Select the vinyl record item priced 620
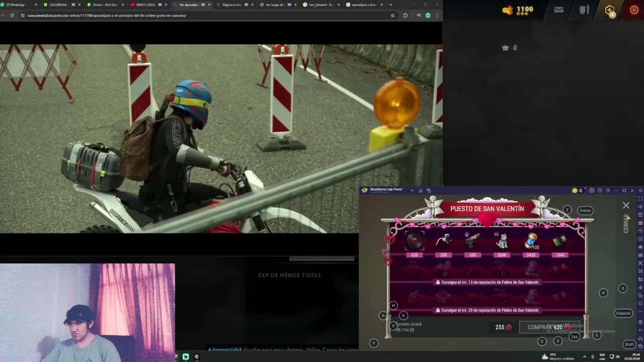The image size is (644, 362). tap(414, 241)
